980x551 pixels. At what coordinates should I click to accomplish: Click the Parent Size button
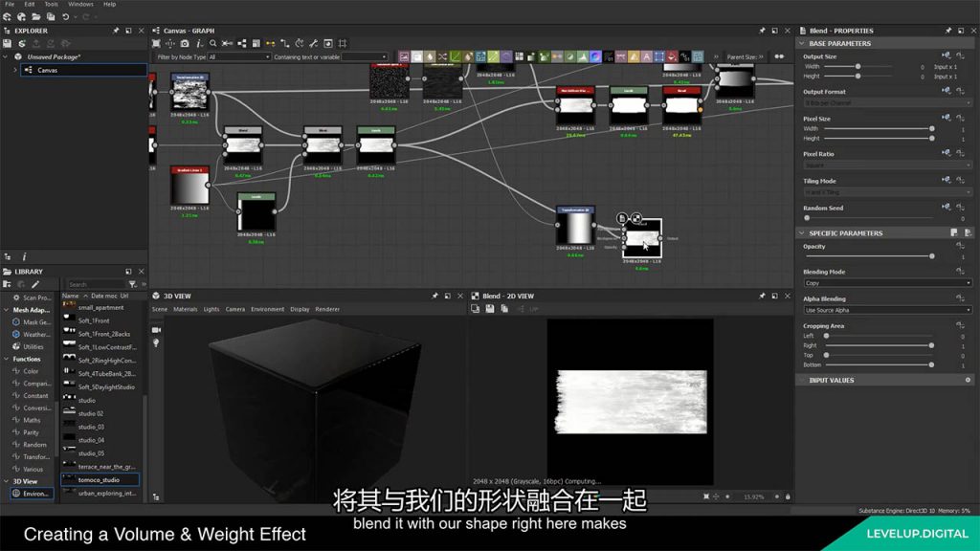coord(745,56)
